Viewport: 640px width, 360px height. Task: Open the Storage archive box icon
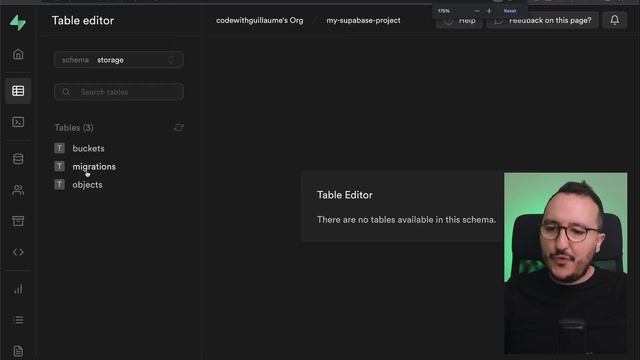pos(18,221)
